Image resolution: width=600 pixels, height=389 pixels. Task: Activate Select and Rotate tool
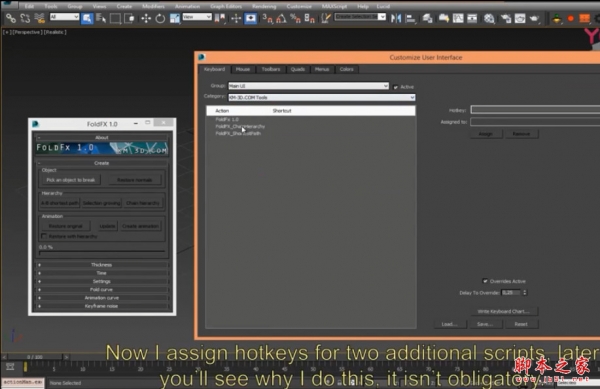(160, 18)
